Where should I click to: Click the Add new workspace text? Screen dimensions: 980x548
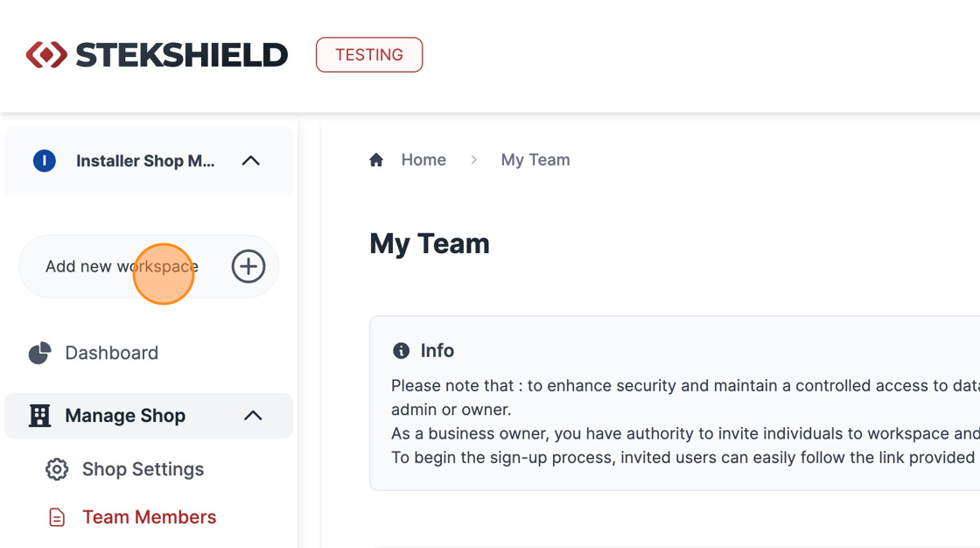122,266
